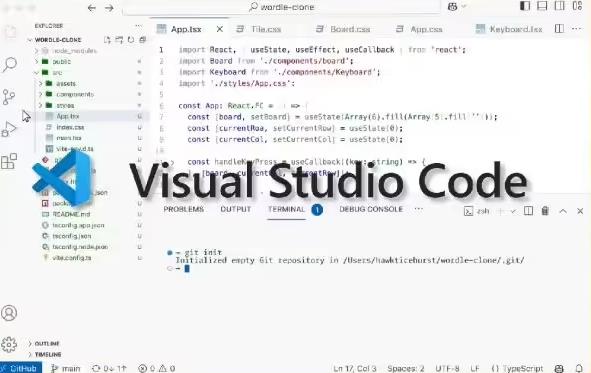Open the OUTPUT panel tab
The height and width of the screenshot is (373, 591).
[x=236, y=209]
